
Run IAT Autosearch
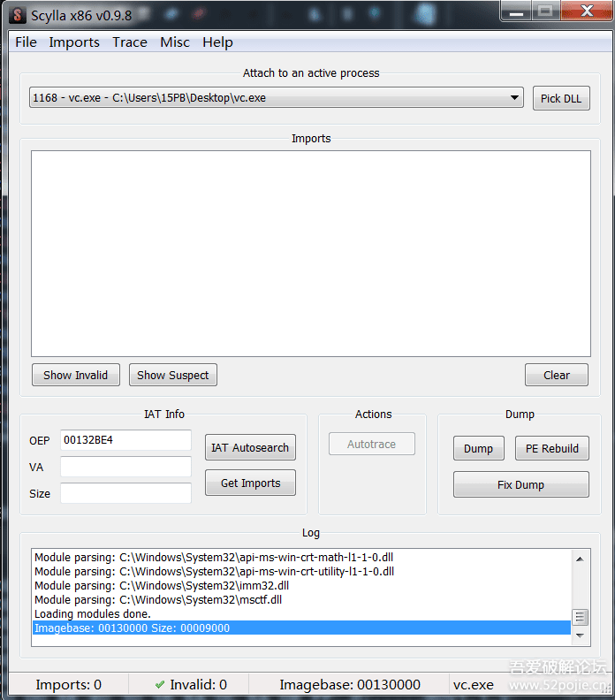250,447
